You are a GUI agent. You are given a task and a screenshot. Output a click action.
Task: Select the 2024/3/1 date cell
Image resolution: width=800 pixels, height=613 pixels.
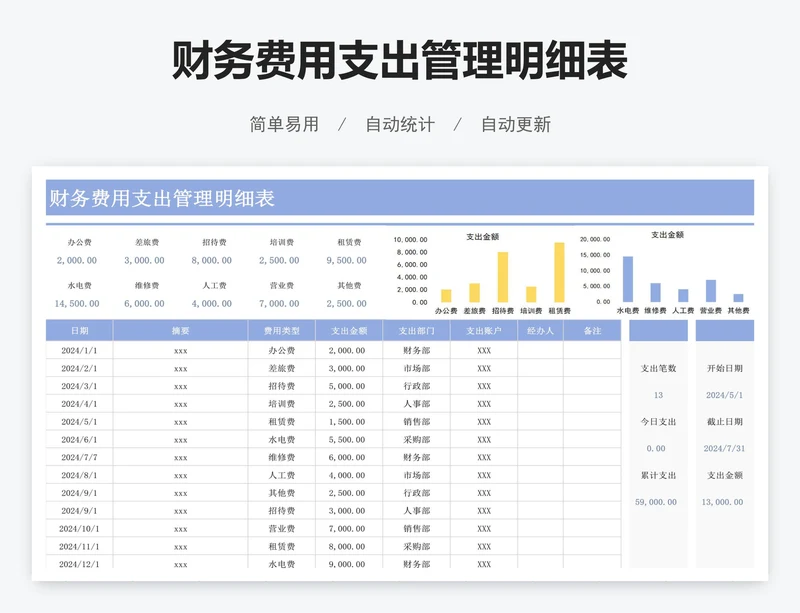(x=79, y=386)
